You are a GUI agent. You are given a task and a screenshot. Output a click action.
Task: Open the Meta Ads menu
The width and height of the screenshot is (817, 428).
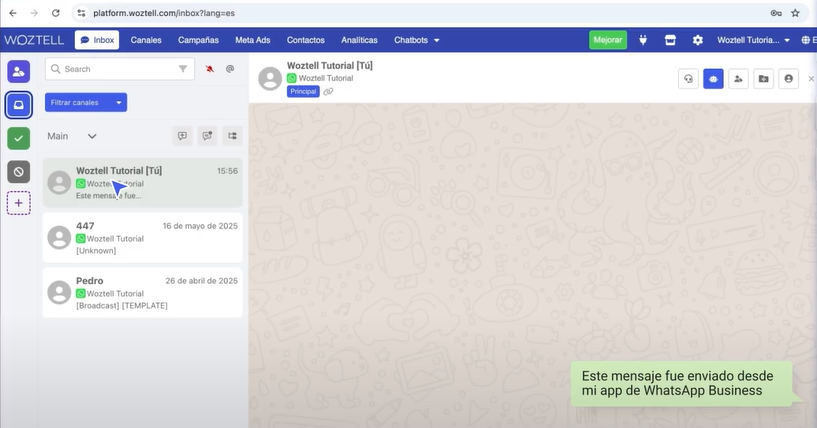click(253, 40)
